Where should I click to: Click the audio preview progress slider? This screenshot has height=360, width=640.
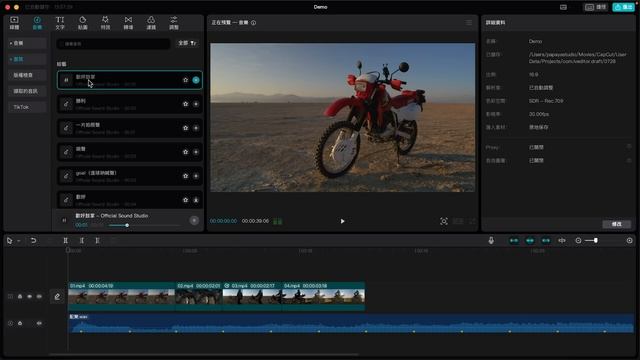[x=144, y=225]
